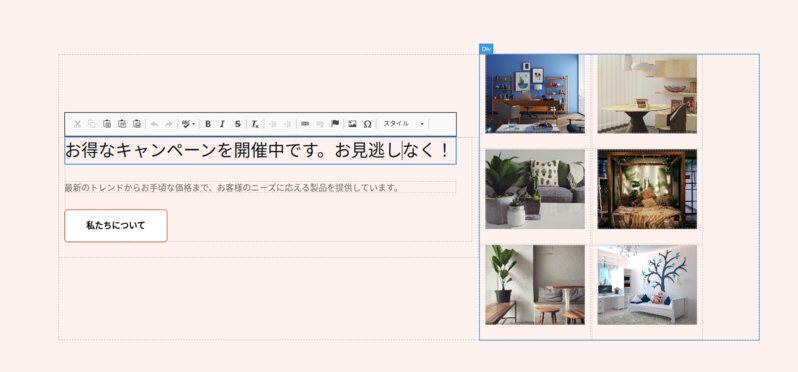Select the canopy bed with lights photo
Viewport: 798px width, 372px height.
647,189
